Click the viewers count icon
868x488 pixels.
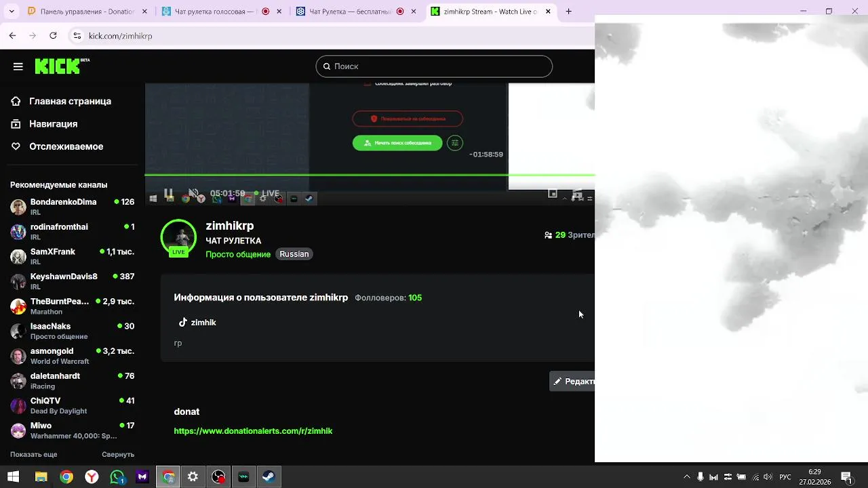pos(548,235)
